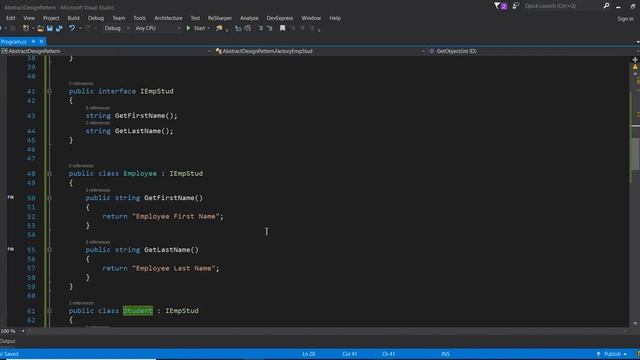Start debugging with the Start button
Screen dimensions: 640x360
click(196, 28)
